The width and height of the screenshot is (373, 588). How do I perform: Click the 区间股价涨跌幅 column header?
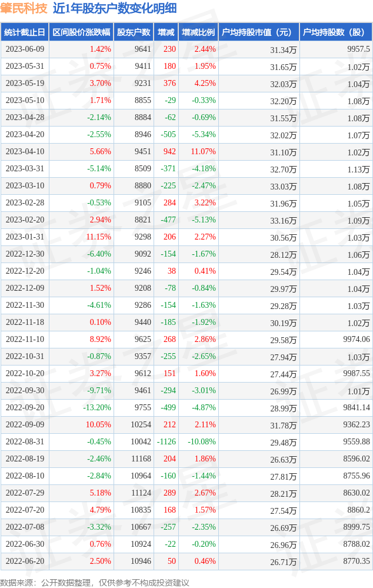[x=81, y=32]
